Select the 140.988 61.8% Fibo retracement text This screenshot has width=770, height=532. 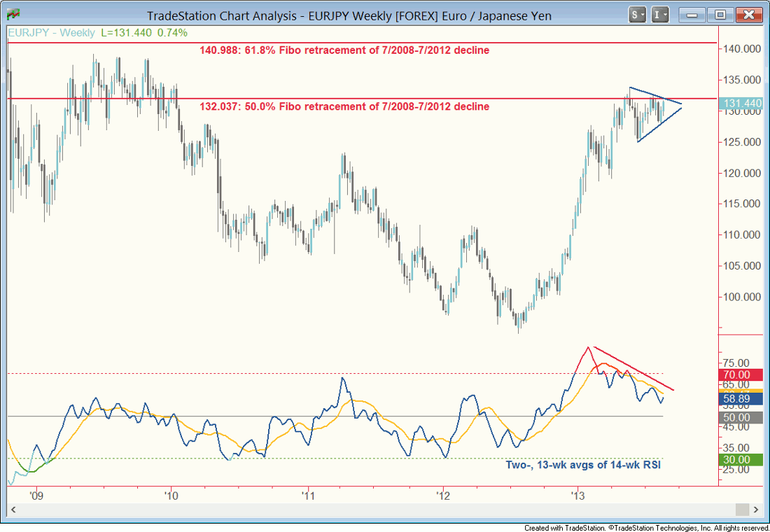tap(344, 50)
